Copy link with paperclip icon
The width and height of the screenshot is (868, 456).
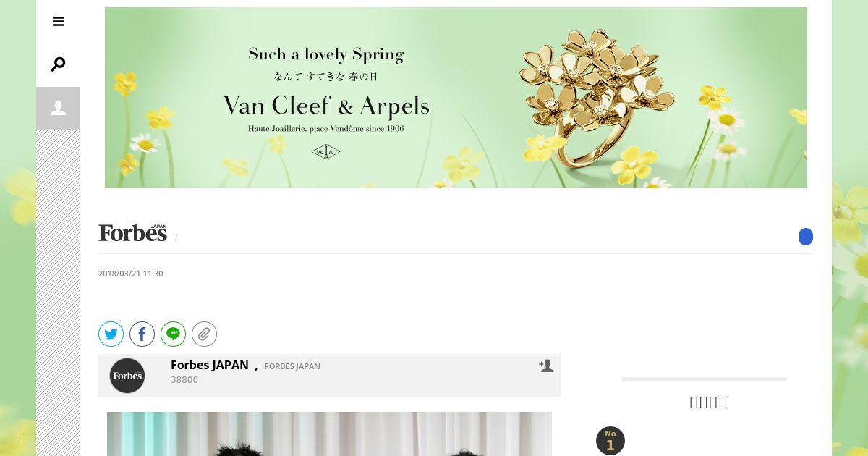coord(205,334)
